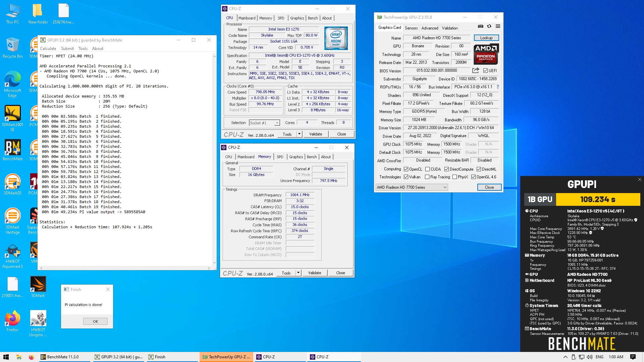Open the AMD Radeon HD 7700 Series GPU dropdown
This screenshot has width=644, height=362.
click(x=412, y=187)
